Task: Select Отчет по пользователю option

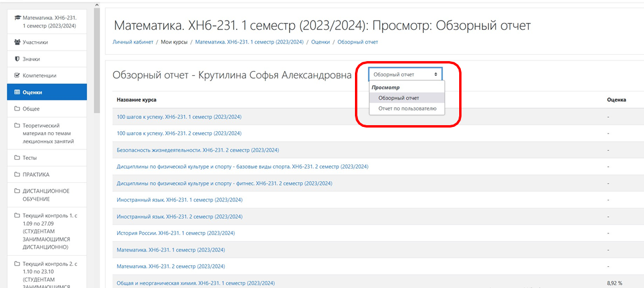Action: coord(407,109)
